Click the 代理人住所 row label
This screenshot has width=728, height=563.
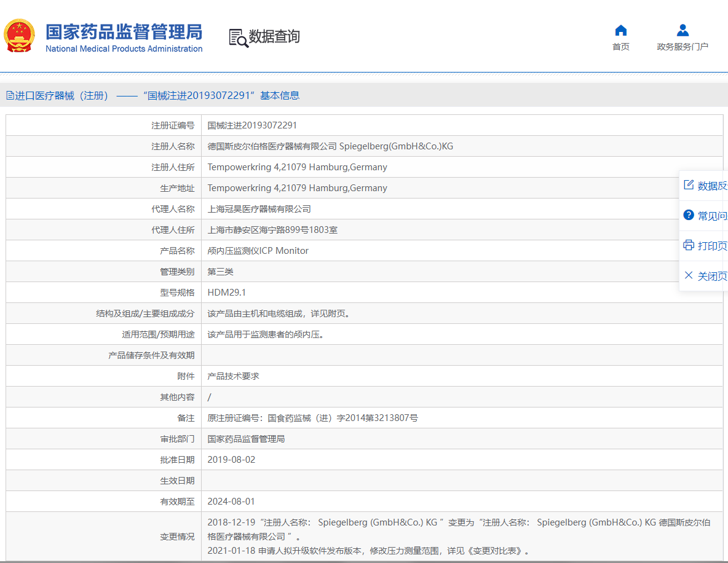point(173,230)
